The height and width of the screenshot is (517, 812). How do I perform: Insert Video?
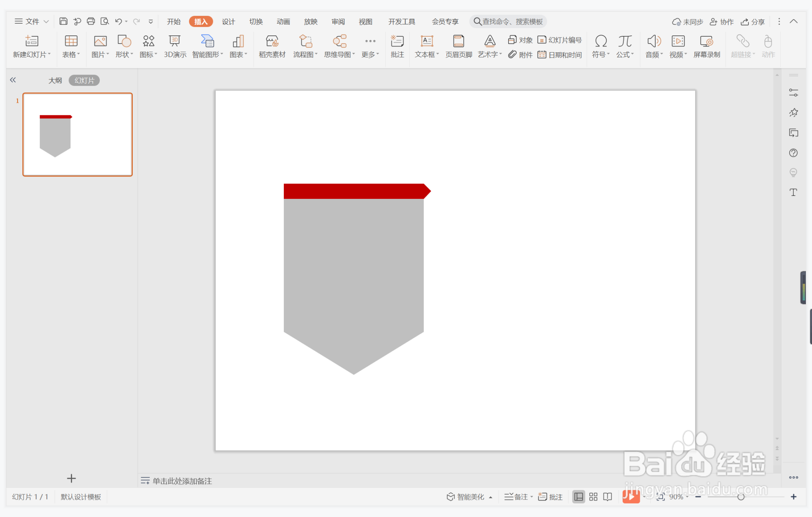coord(678,46)
